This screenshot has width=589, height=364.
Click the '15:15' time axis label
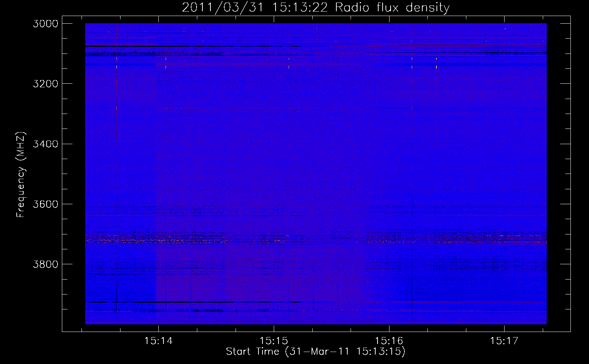[274, 341]
